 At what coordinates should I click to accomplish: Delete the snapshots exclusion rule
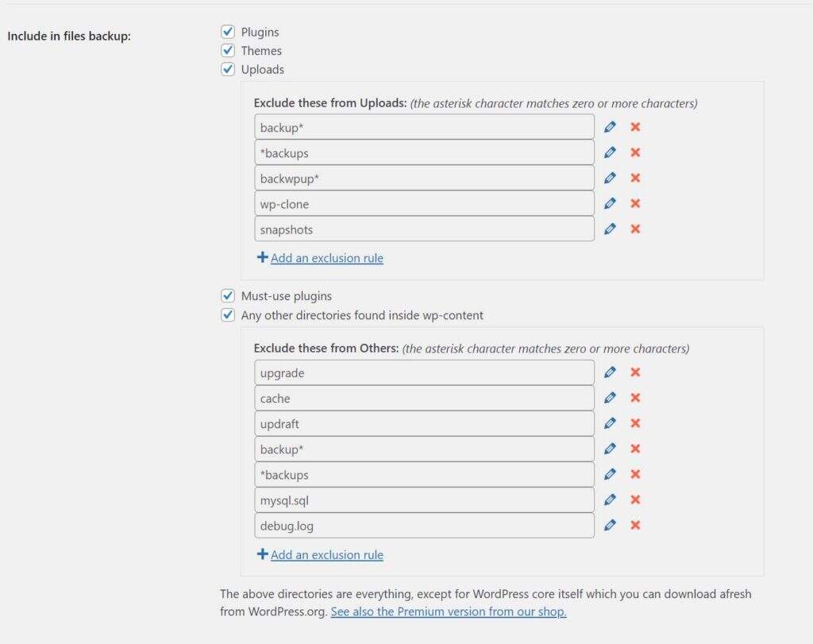pos(635,229)
